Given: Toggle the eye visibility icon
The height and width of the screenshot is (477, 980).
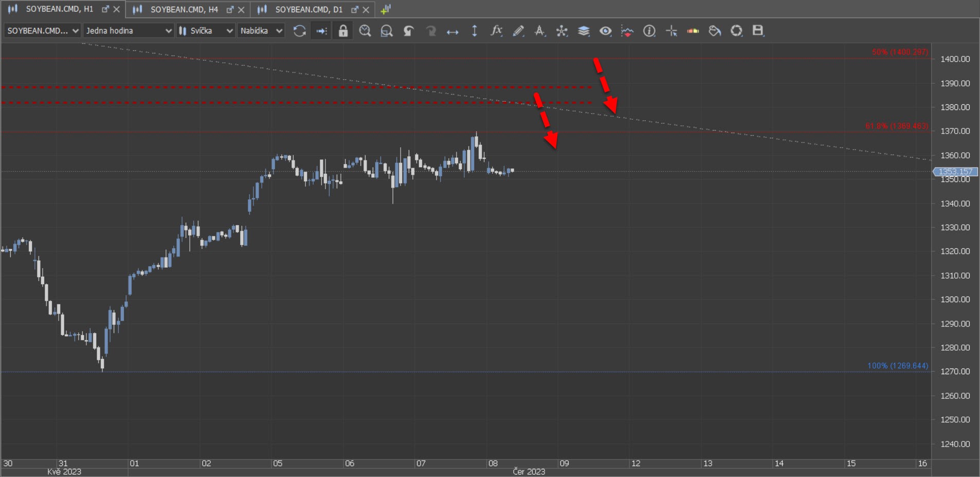Looking at the screenshot, I should [x=605, y=31].
